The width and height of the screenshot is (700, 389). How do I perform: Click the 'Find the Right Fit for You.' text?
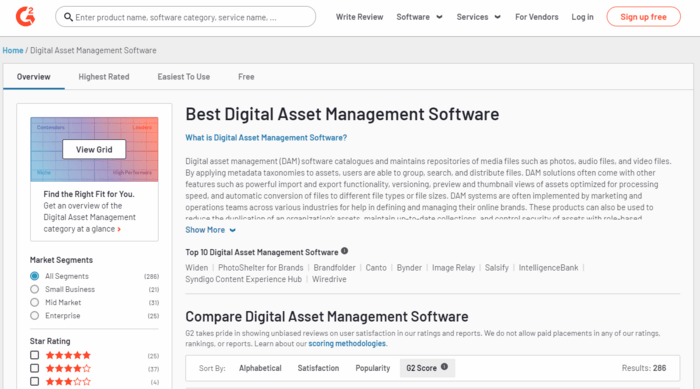pyautogui.click(x=89, y=194)
